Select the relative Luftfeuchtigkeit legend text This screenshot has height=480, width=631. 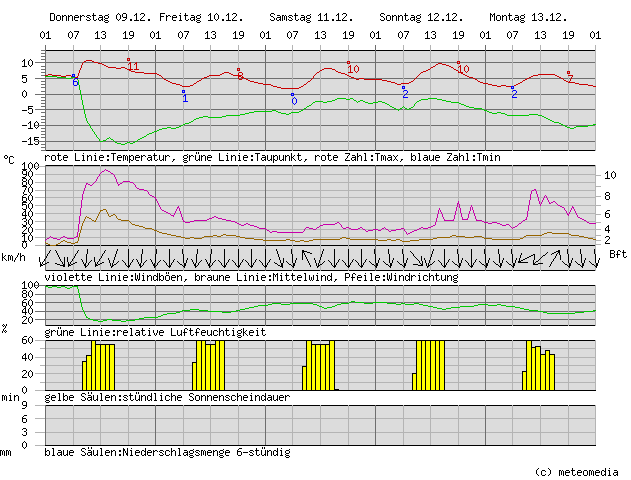(x=155, y=331)
